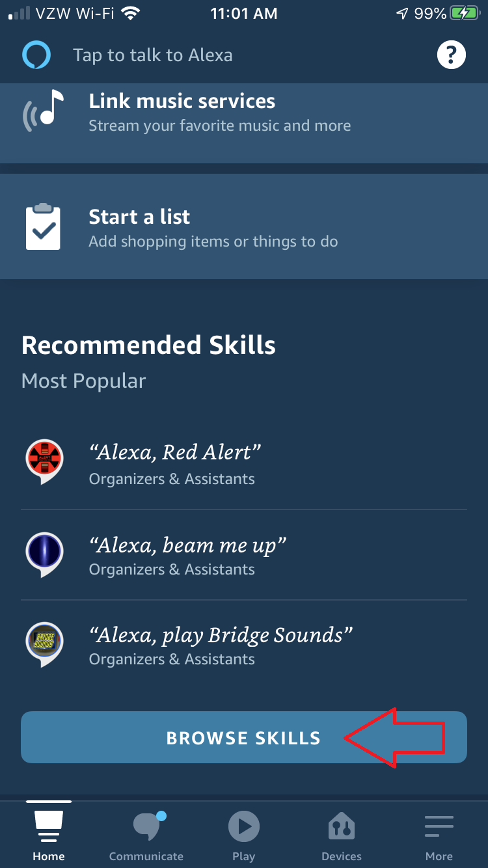
Task: Open the Bridge Sounds skill icon
Action: click(44, 643)
